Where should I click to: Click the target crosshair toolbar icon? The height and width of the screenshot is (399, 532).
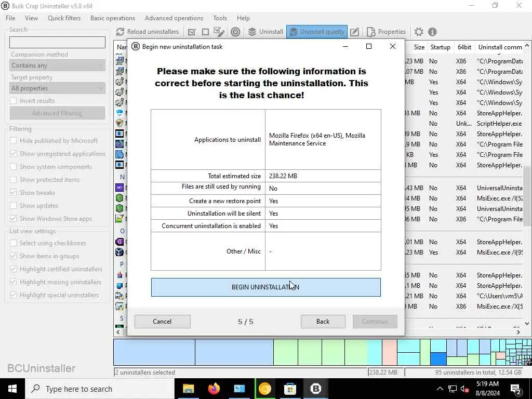click(x=235, y=32)
